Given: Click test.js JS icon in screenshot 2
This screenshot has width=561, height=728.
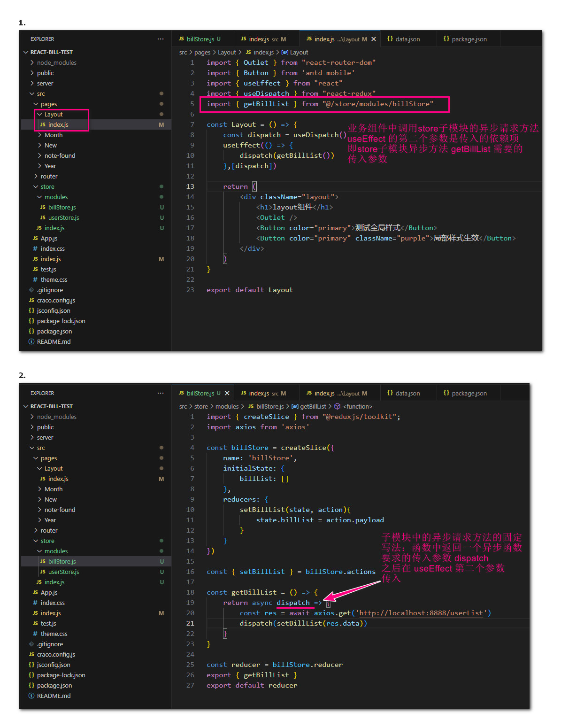Looking at the screenshot, I should click(x=35, y=623).
